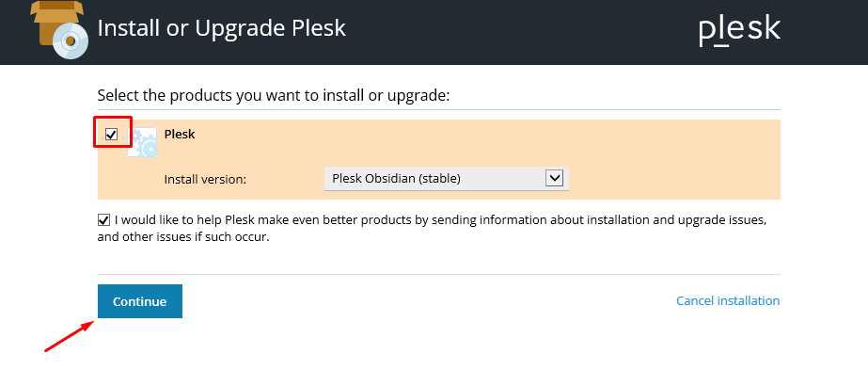Click the "Install version:" label
The image size is (868, 386).
click(x=205, y=180)
